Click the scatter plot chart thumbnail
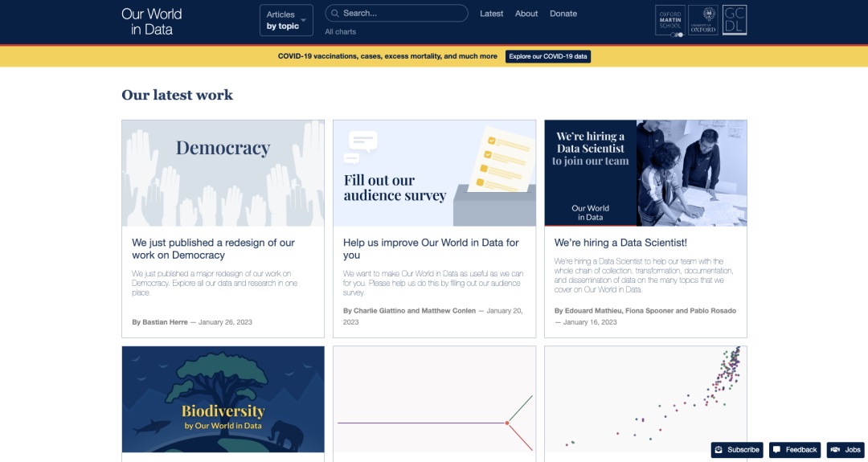Image resolution: width=868 pixels, height=462 pixels. tap(645, 399)
